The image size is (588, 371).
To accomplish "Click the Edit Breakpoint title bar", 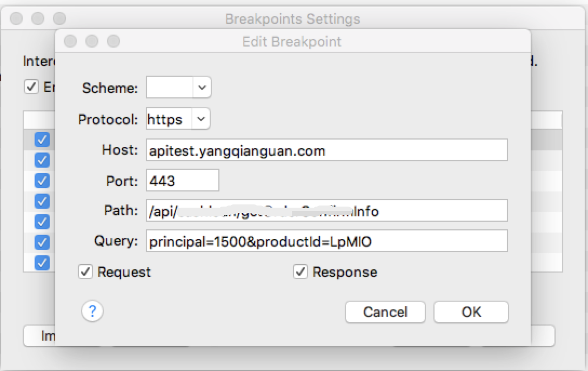I will [x=292, y=41].
